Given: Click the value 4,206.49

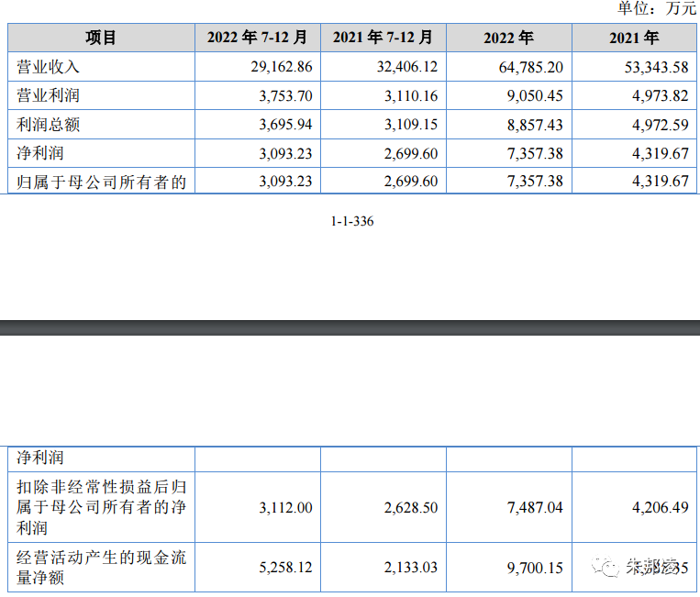Looking at the screenshot, I should coord(661,508).
